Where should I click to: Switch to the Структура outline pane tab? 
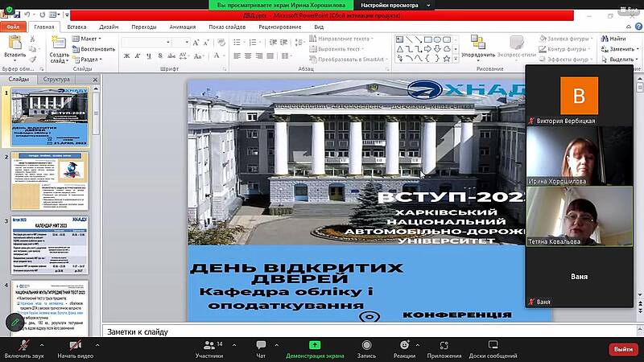coord(56,79)
